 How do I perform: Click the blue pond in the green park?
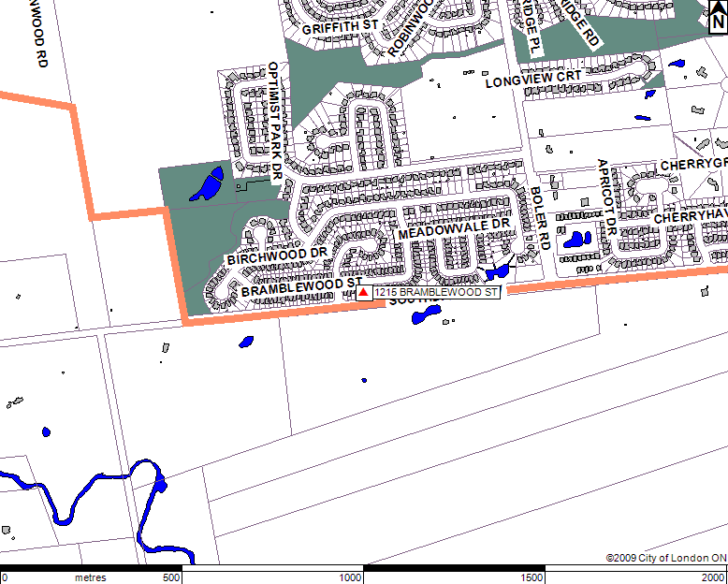coord(206,184)
